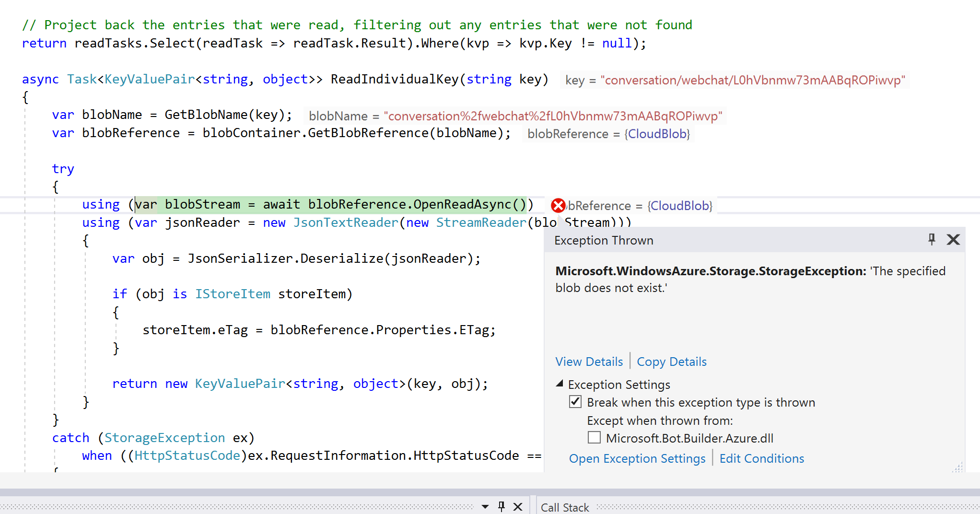Click the 'Except when thrown from:' label

(x=660, y=421)
